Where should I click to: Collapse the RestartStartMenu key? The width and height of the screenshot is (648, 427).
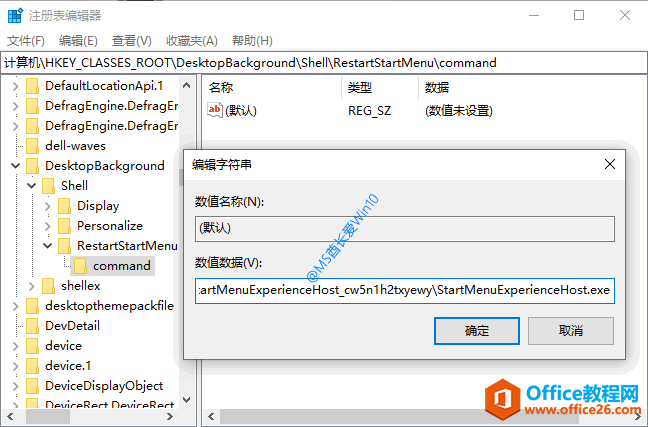coord(48,246)
